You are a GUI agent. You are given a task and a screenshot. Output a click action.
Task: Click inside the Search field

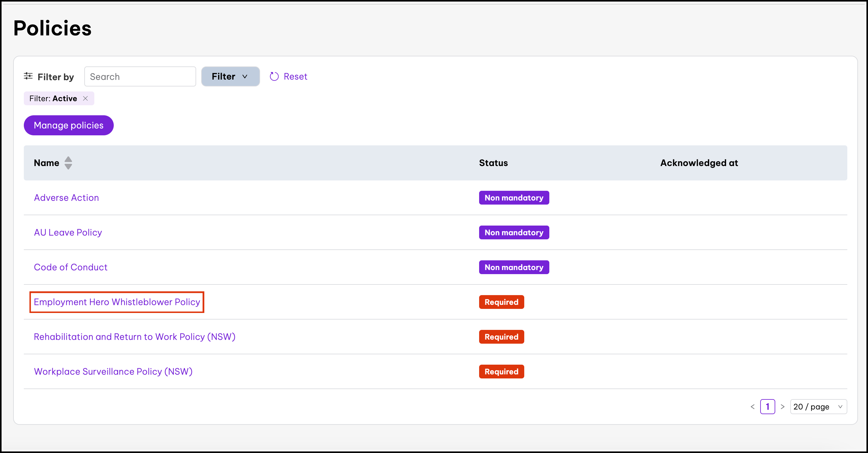tap(140, 77)
